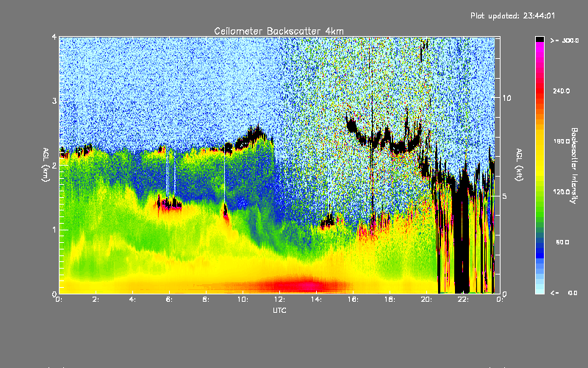This screenshot has width=588, height=368.
Task: Click the "22:" UTC hour tick label
Action: click(x=463, y=300)
